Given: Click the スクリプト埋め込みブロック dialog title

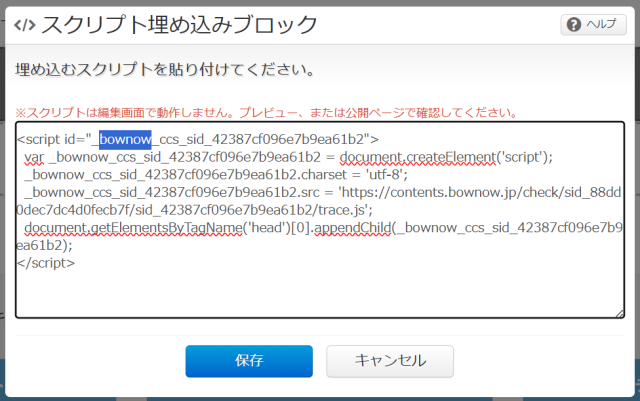Looking at the screenshot, I should [179, 25].
